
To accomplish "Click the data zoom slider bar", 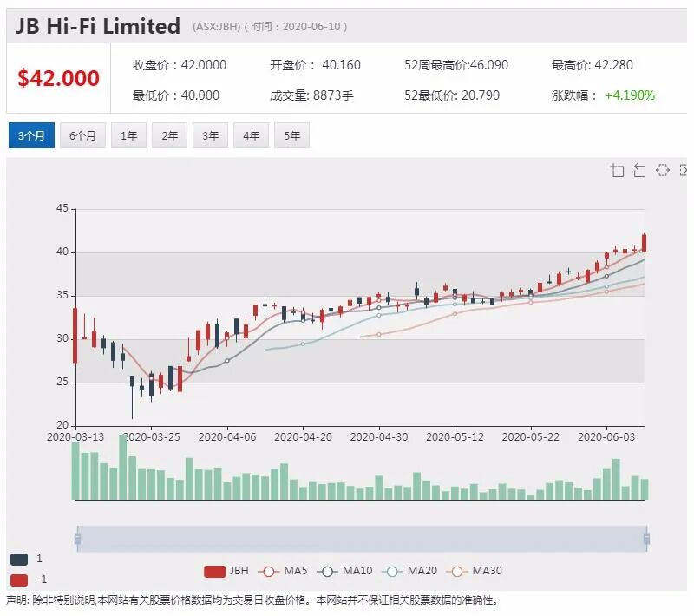I will [x=362, y=539].
